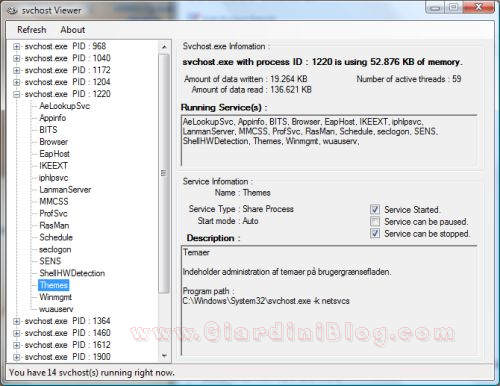Click tree scrollbar up arrow
Screen dimensions: 500x386
pos(164,47)
